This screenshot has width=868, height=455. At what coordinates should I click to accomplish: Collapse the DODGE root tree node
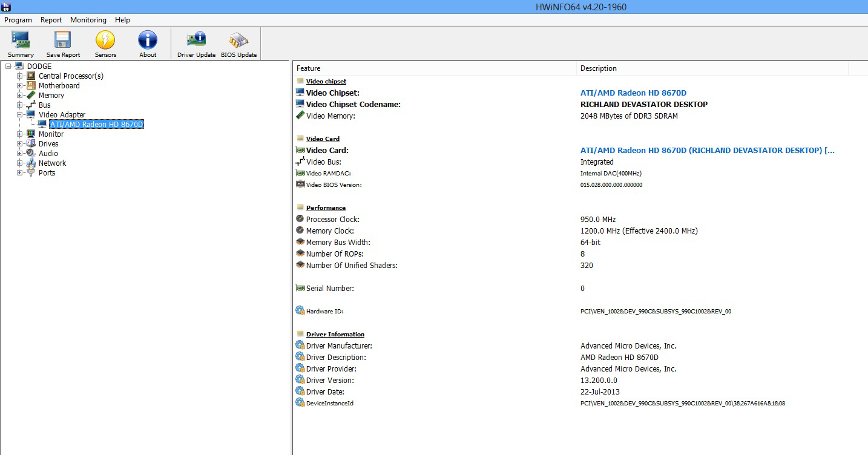8,66
